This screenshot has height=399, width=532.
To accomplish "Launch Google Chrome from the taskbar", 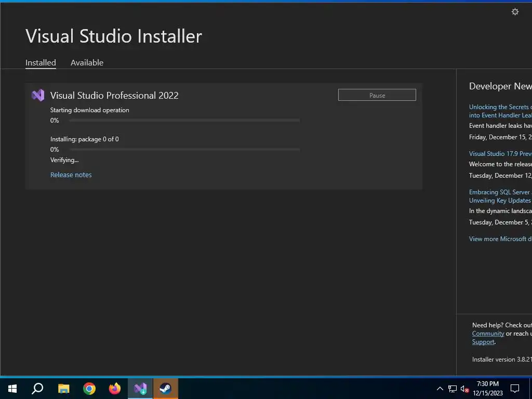I will click(x=89, y=389).
